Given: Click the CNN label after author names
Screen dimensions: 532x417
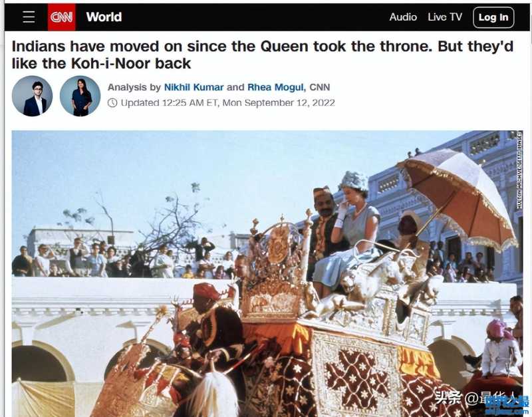Looking at the screenshot, I should click(320, 87).
